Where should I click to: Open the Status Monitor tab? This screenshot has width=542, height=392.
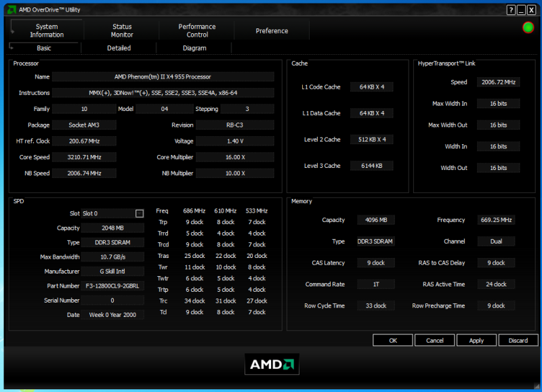(122, 30)
